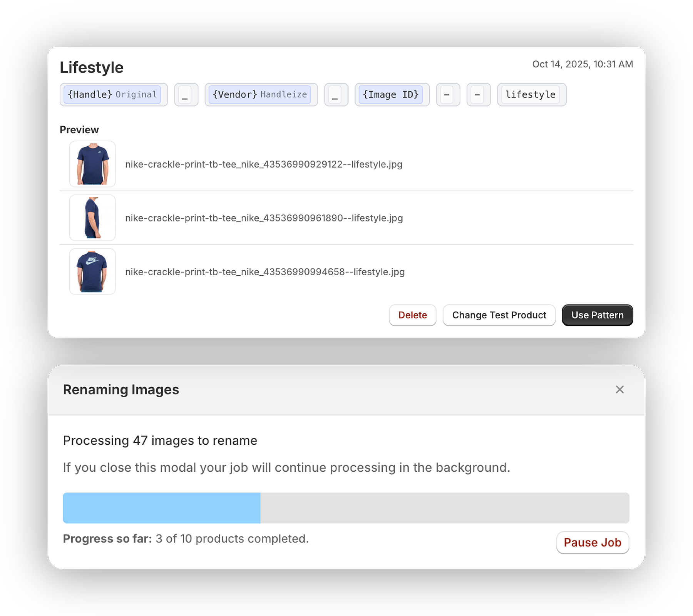Image resolution: width=693 pixels, height=616 pixels.
Task: Select the {Vendor} Handleize token
Action: (x=261, y=95)
